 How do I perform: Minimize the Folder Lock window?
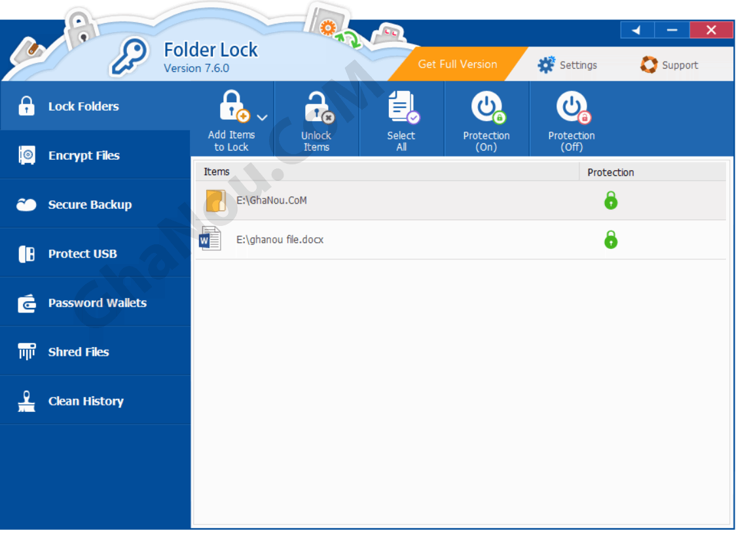[672, 30]
